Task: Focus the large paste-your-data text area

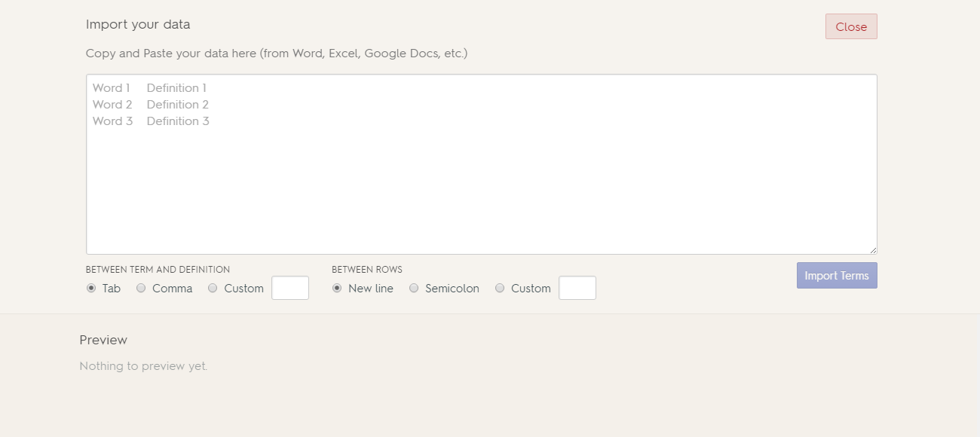Action: coord(481,173)
